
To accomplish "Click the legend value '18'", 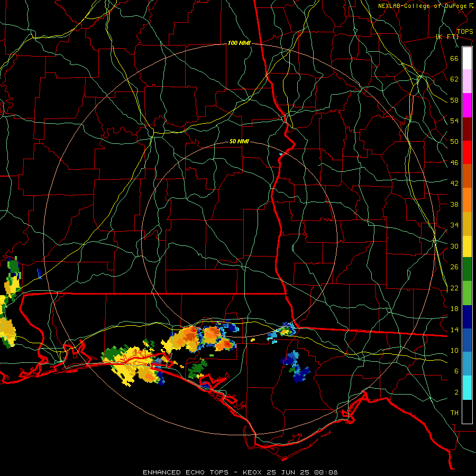I will coord(454,309).
